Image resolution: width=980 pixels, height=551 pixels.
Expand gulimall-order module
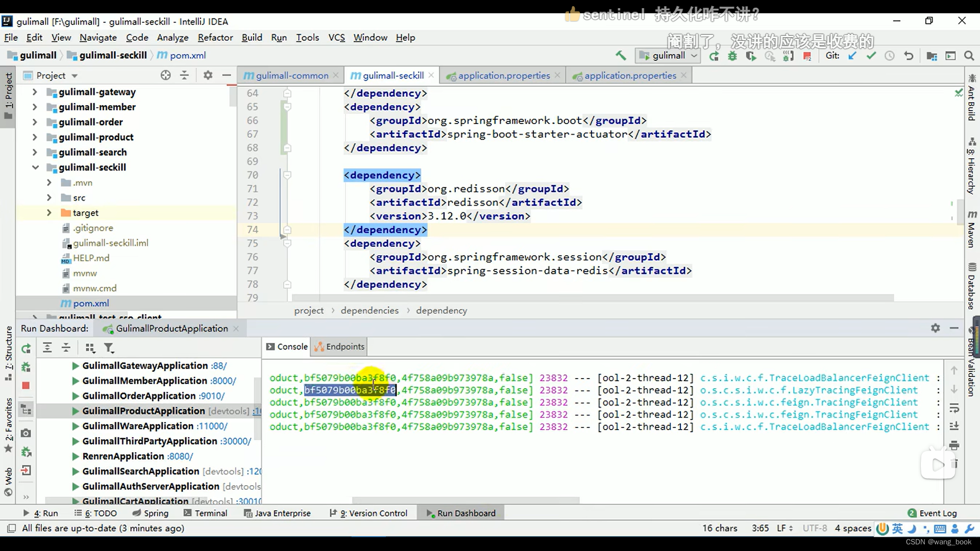[35, 122]
